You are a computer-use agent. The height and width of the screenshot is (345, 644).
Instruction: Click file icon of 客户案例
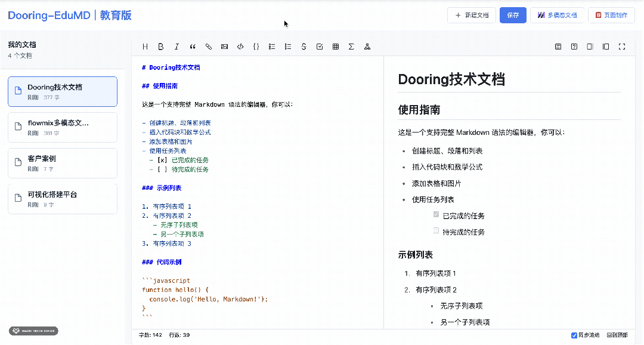(x=18, y=162)
